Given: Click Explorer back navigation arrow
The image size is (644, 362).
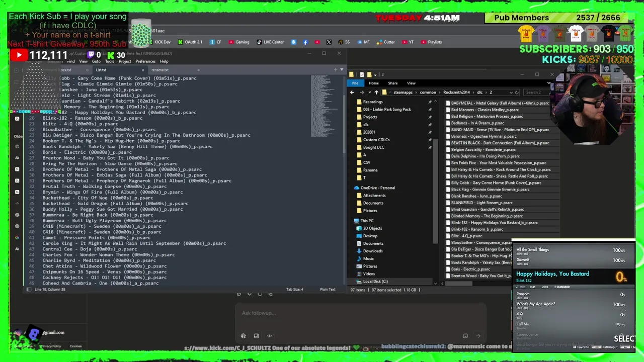Looking at the screenshot, I should coord(352,93).
